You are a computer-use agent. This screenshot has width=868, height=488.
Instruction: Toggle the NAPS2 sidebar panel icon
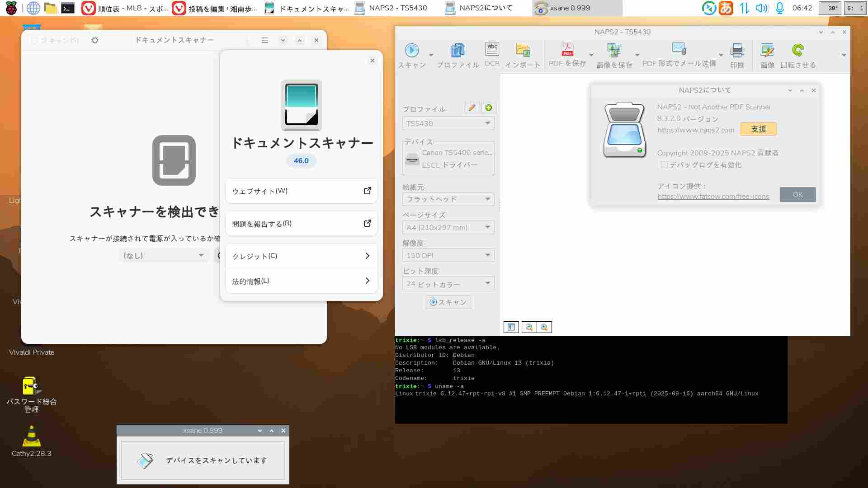(511, 327)
